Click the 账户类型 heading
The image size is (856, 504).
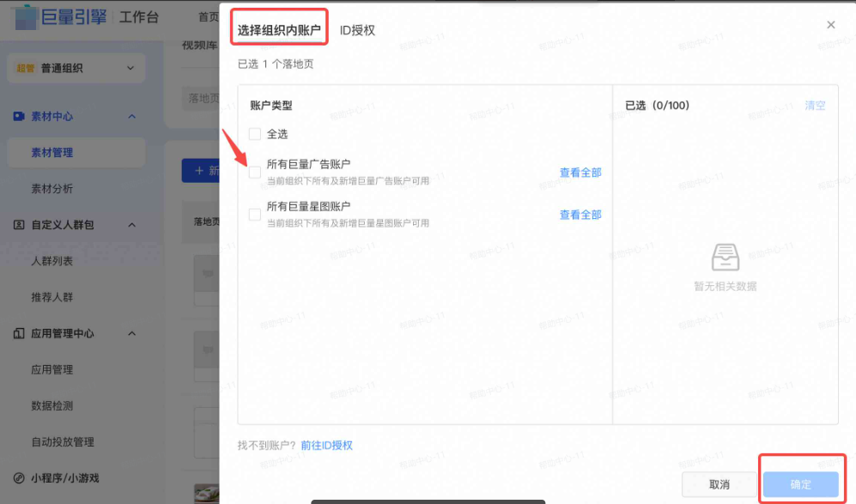coord(271,106)
